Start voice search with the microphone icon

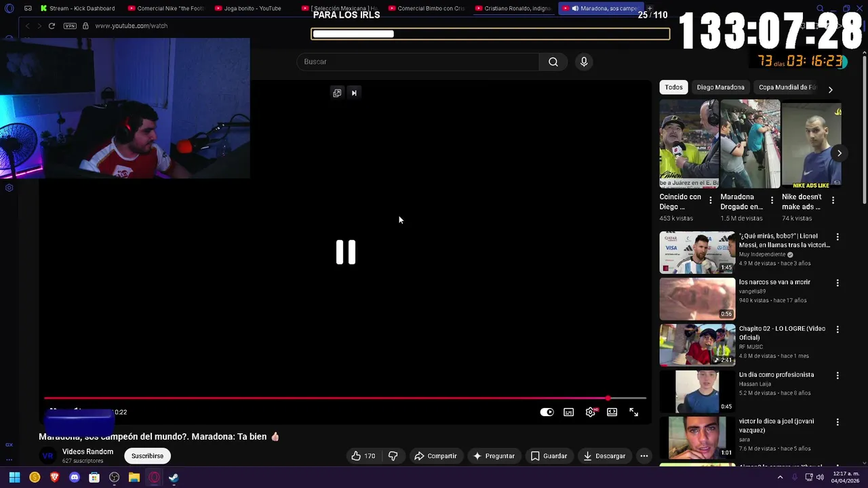coord(584,62)
